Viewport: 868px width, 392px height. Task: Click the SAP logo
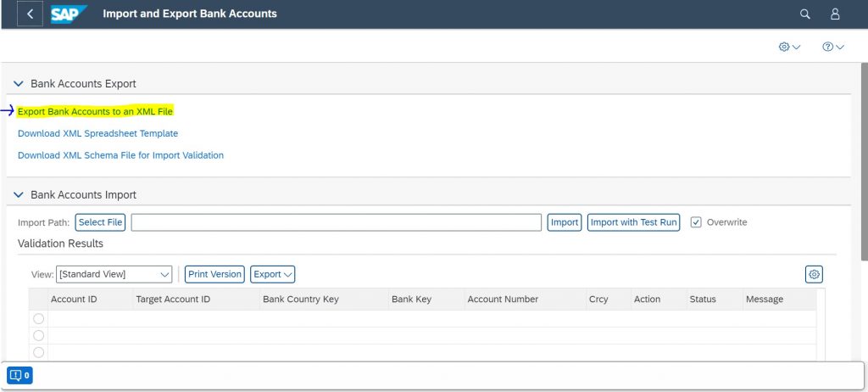(69, 14)
